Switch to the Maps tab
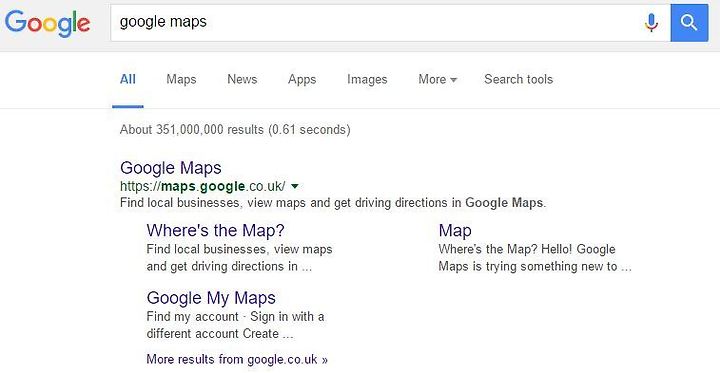Screen dimensions: 720x373 click(x=181, y=79)
